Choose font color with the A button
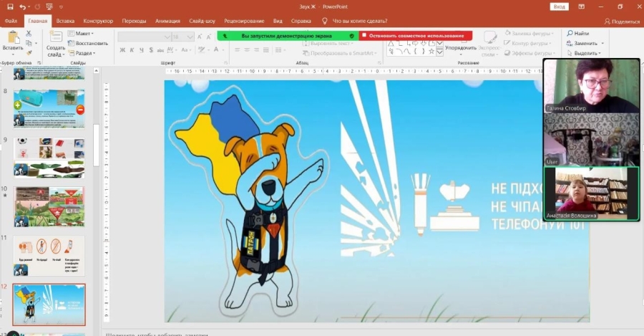 click(x=216, y=49)
